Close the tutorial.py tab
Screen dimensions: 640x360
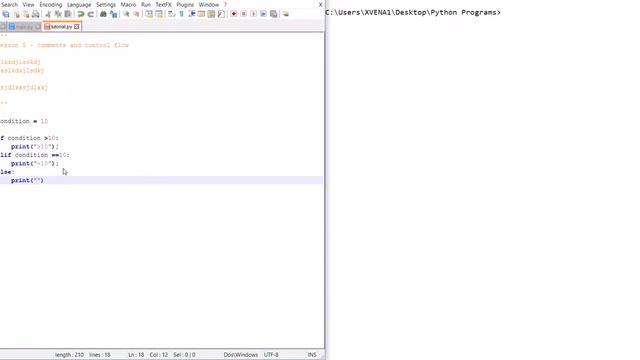76,27
